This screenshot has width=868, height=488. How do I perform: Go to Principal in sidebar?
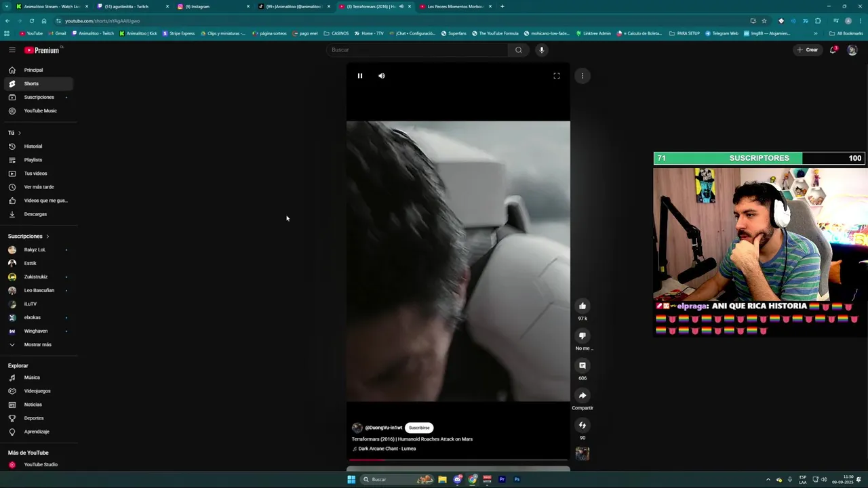click(x=38, y=70)
